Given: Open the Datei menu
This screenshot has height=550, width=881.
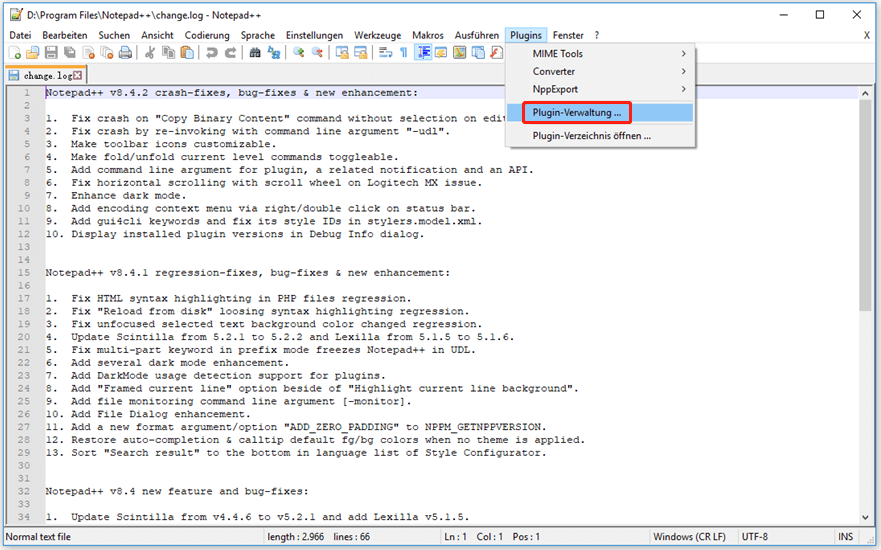Looking at the screenshot, I should pyautogui.click(x=20, y=35).
